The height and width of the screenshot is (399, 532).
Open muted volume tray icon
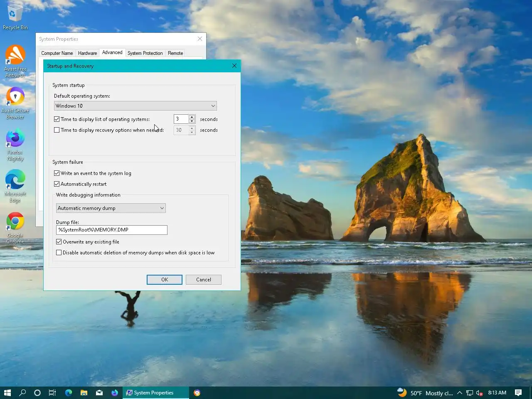480,393
